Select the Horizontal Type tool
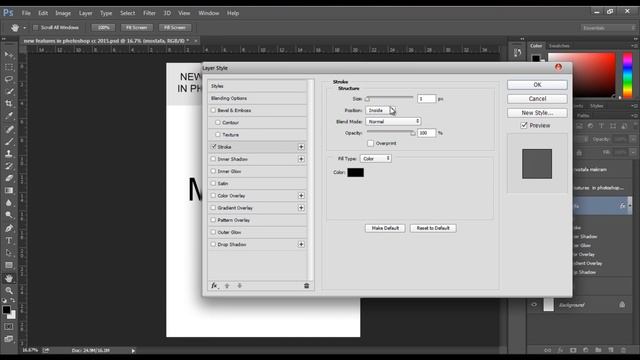 pyautogui.click(x=9, y=240)
